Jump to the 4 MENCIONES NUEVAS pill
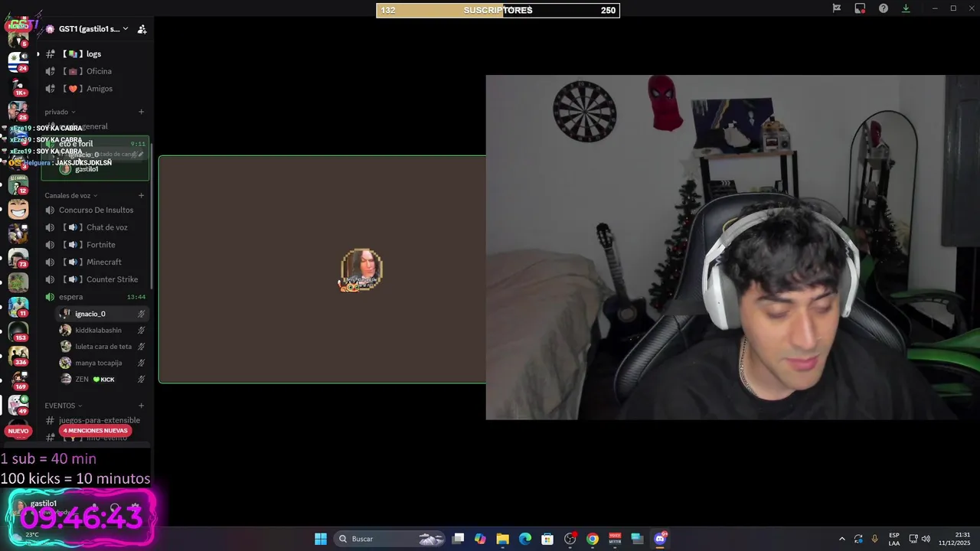This screenshot has width=980, height=551. point(95,431)
